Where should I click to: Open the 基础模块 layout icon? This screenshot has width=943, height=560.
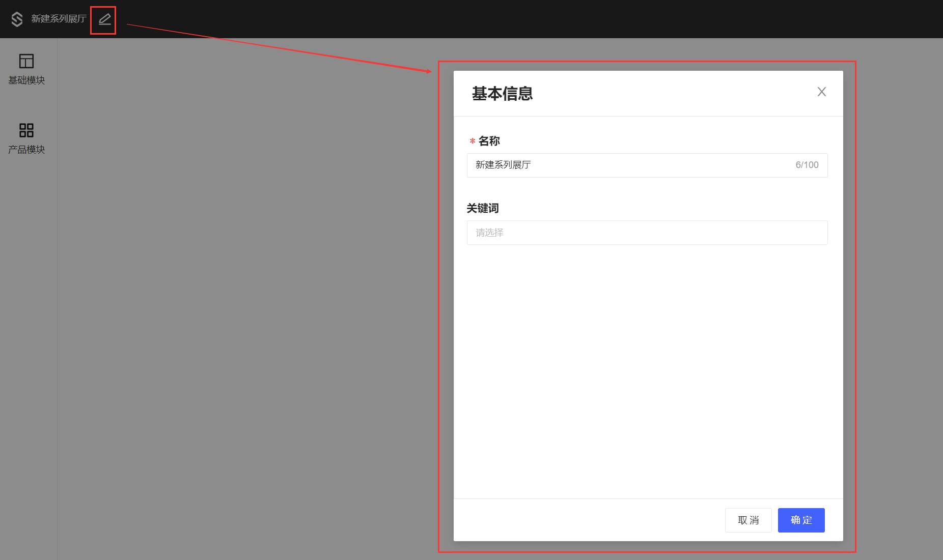(26, 61)
